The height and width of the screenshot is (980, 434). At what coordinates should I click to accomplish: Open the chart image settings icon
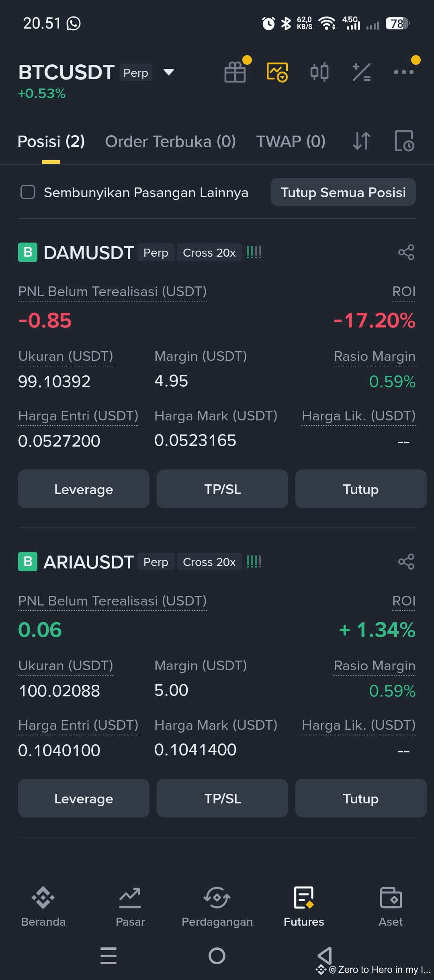pyautogui.click(x=277, y=72)
